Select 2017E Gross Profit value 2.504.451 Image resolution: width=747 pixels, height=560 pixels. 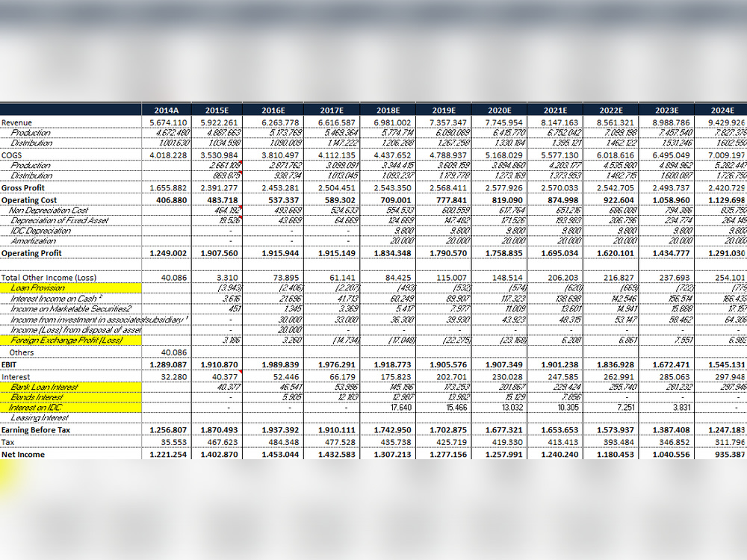[337, 187]
